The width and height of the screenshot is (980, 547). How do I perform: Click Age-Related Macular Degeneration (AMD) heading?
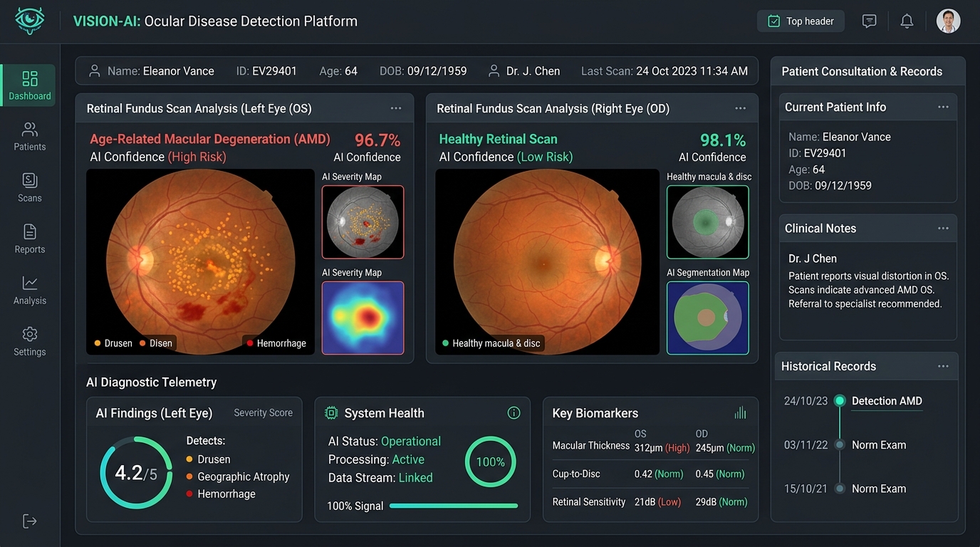click(210, 139)
